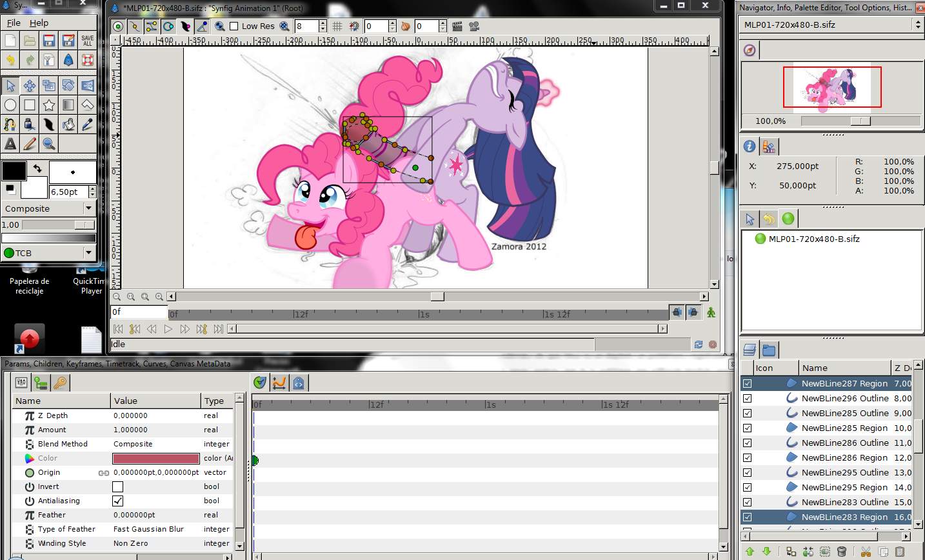Click the SAVE ALL button
The height and width of the screenshot is (560, 925).
pos(88,41)
